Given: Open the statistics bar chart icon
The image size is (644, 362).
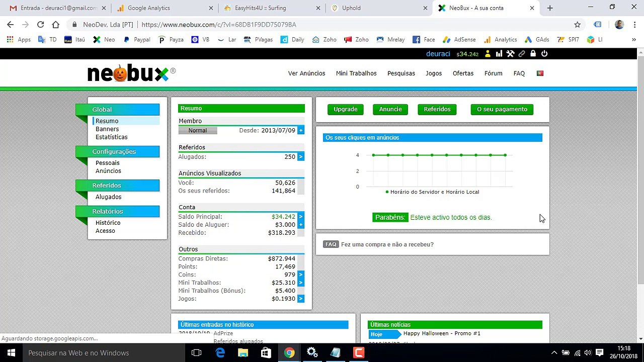Looking at the screenshot, I should (x=499, y=54).
